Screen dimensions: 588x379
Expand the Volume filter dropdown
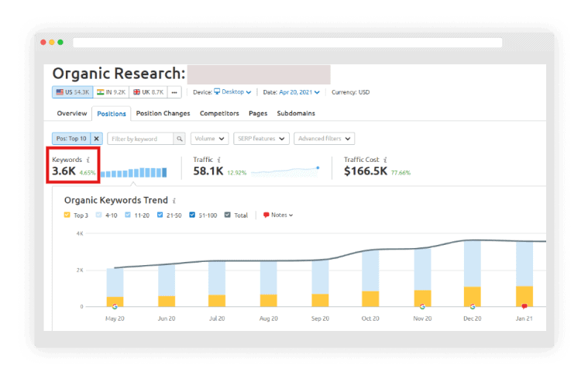coord(209,139)
